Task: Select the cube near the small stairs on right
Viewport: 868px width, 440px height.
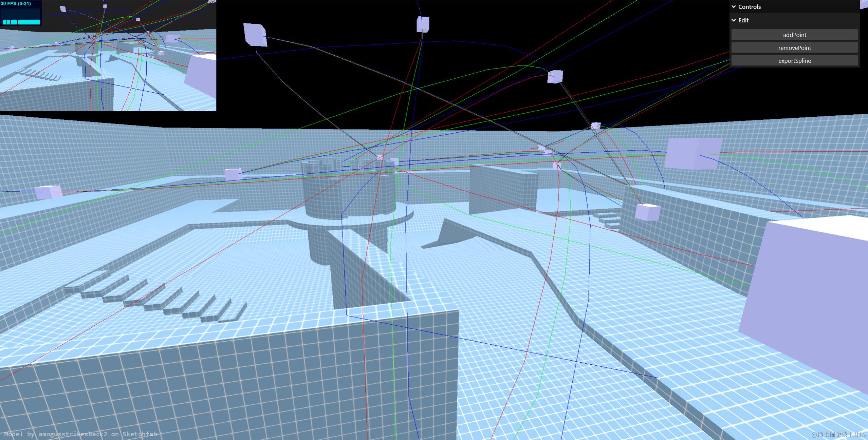Action: (x=647, y=212)
